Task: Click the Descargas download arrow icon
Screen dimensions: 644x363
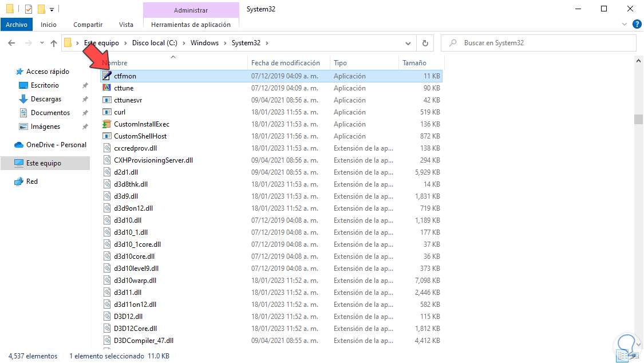Action: tap(23, 99)
